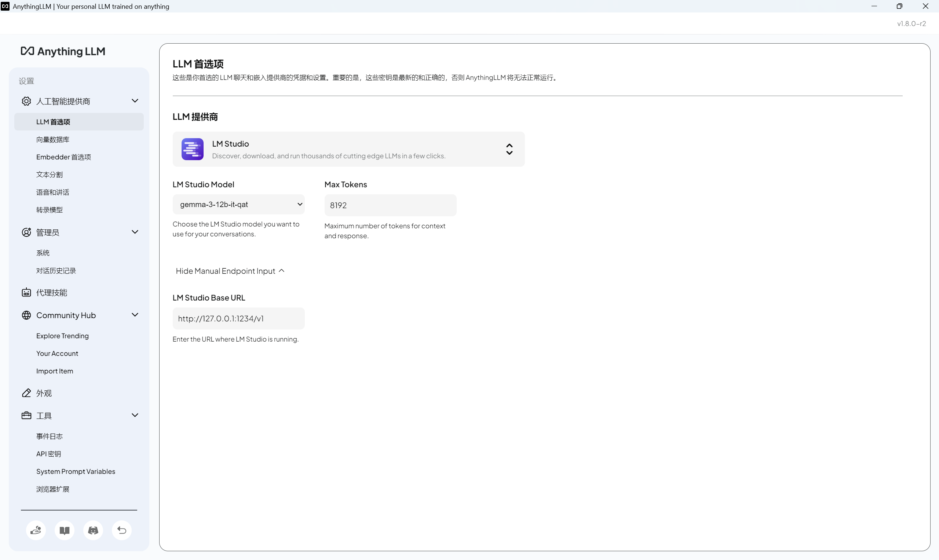
Task: Click Hide Manual Endpoint Input
Action: coord(230,271)
